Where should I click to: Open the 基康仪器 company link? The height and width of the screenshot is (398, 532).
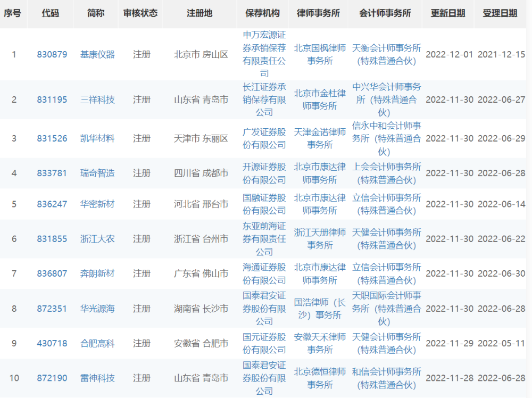pos(97,54)
